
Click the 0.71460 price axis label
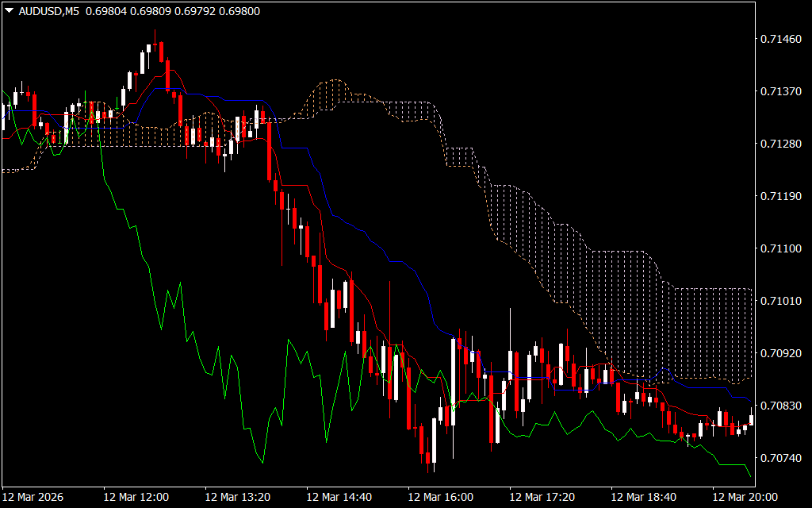(x=779, y=39)
